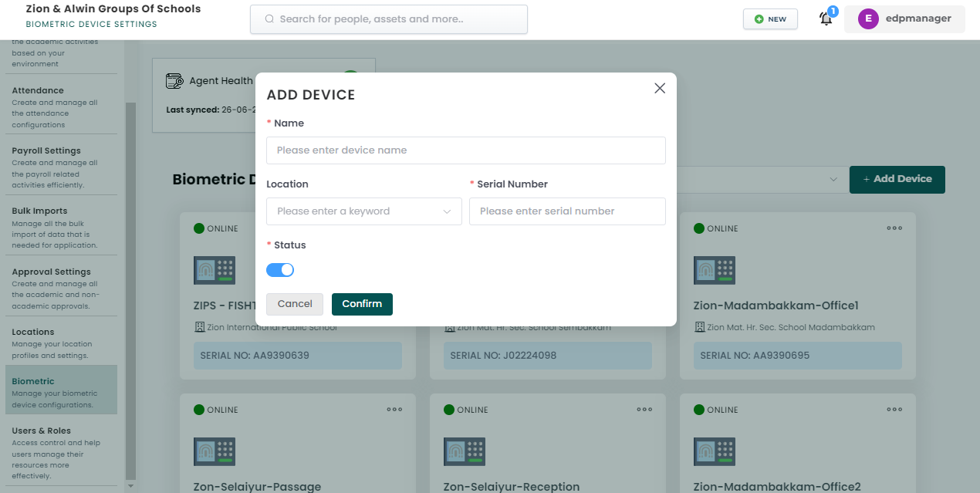980x493 pixels.
Task: Open the Location keyword dropdown
Action: (364, 211)
